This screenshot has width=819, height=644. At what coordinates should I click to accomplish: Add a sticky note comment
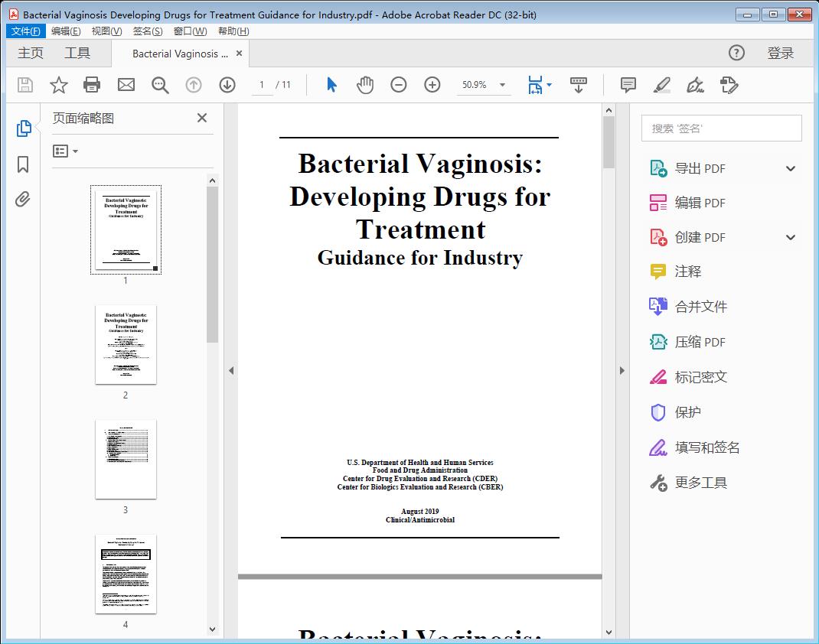click(628, 85)
